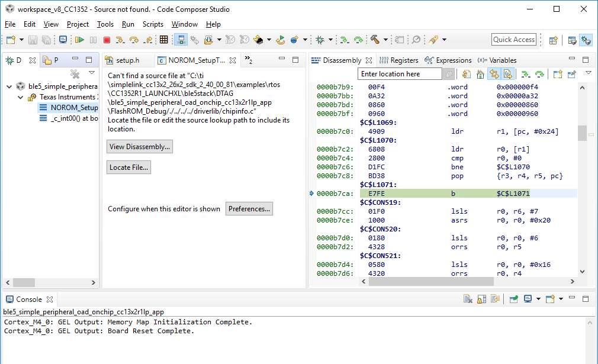The image size is (598, 364).
Task: Toggle Scroll Lock in Console toolbar
Action: click(482, 299)
